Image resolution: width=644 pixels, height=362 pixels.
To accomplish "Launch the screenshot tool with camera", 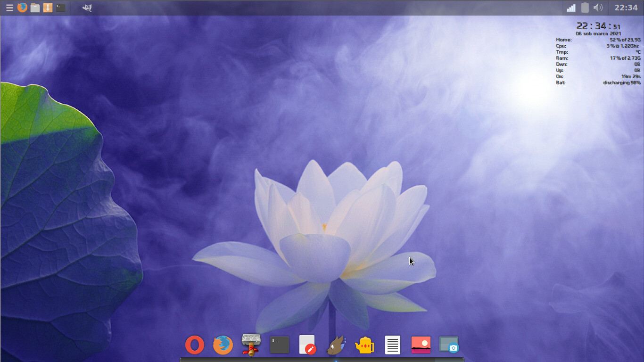I will pos(449,345).
